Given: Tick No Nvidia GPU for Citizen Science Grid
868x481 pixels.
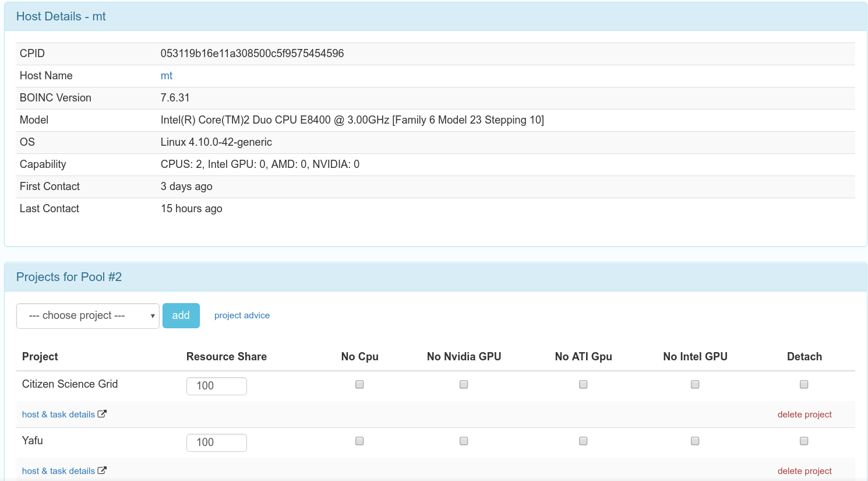Looking at the screenshot, I should pos(464,384).
